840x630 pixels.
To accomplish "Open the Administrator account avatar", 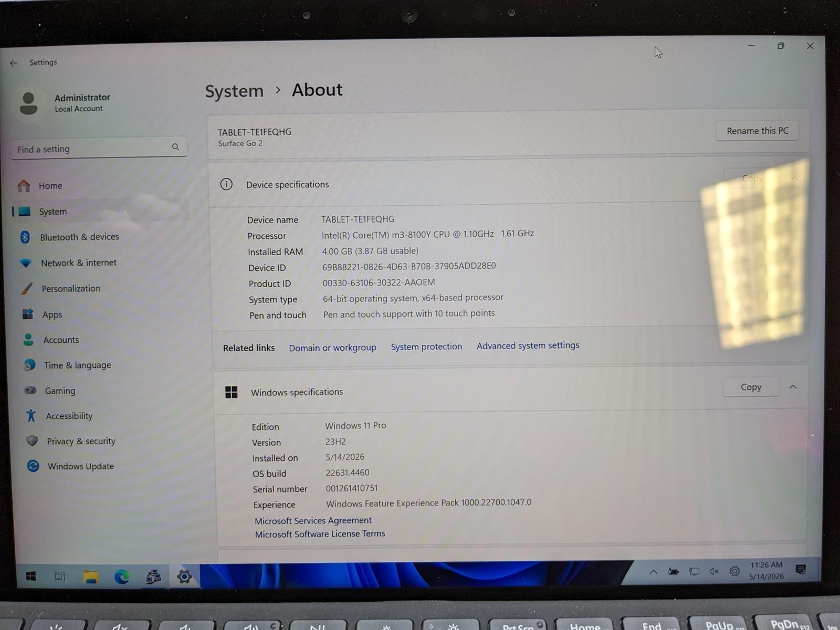I will point(28,103).
